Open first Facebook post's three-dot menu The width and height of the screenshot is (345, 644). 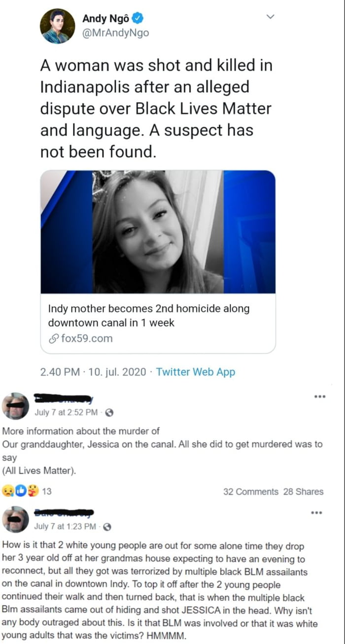(x=319, y=396)
